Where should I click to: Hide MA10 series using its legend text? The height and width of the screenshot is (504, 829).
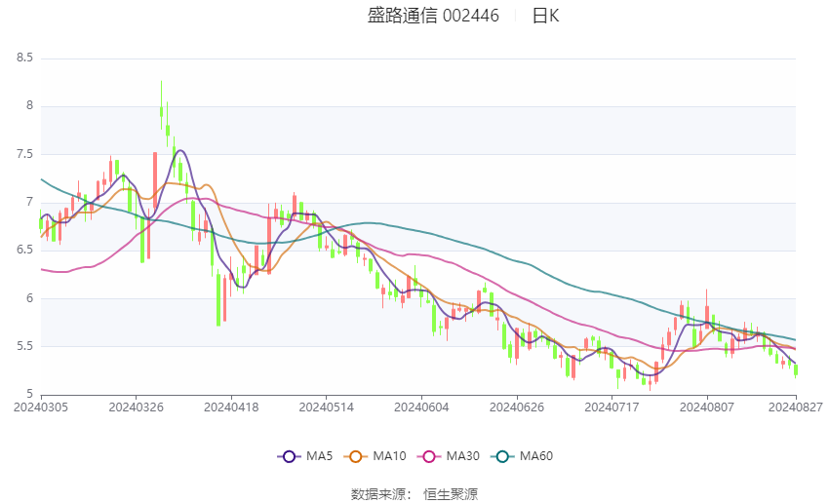click(389, 455)
